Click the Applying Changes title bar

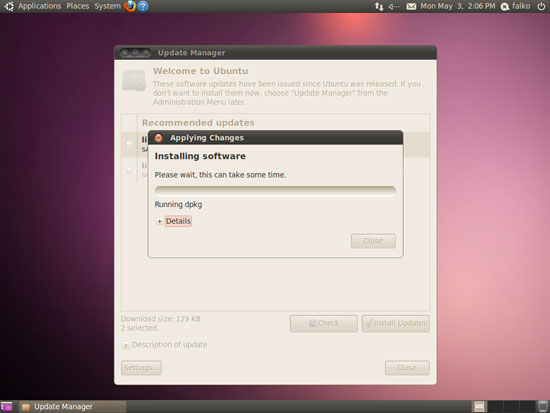(x=275, y=138)
